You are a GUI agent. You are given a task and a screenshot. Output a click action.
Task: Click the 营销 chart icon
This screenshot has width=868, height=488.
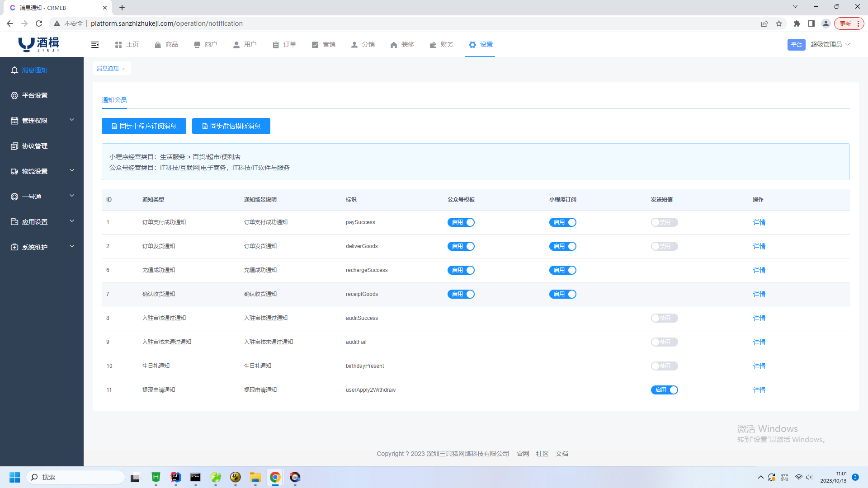(x=315, y=44)
